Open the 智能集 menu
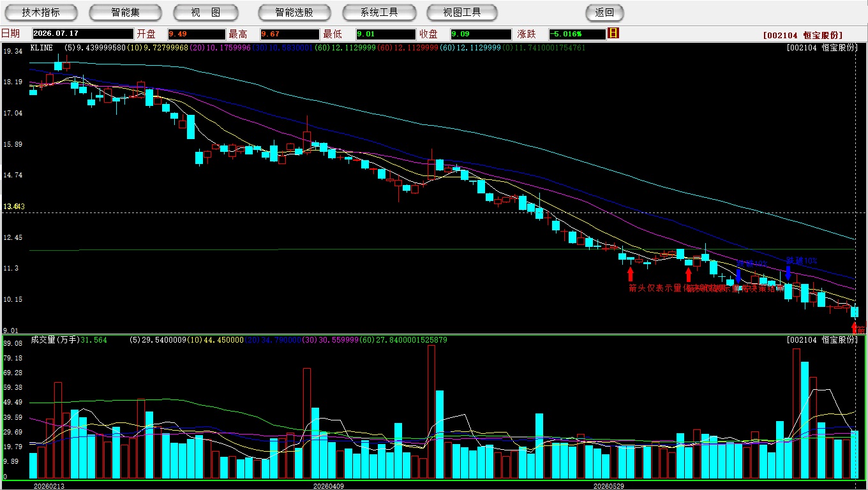This screenshot has height=490, width=868. point(125,12)
